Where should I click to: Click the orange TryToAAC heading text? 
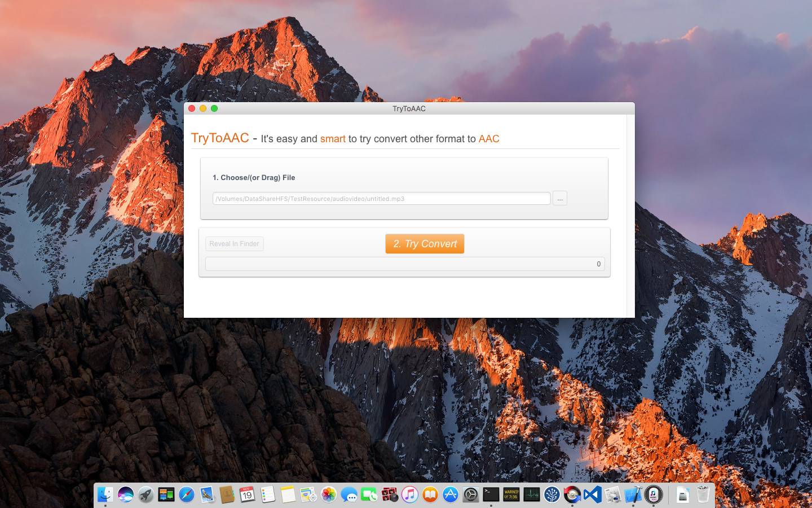click(x=220, y=138)
